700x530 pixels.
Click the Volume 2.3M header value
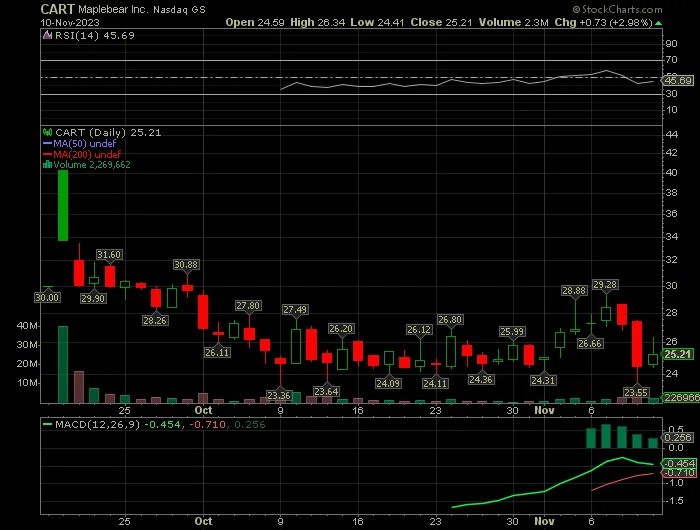pyautogui.click(x=513, y=22)
